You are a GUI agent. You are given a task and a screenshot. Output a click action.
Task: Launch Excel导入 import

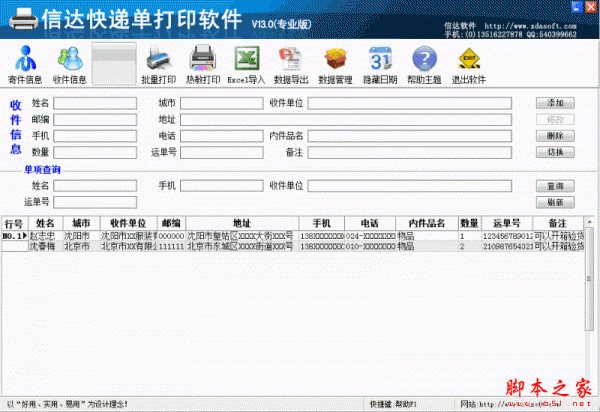point(246,64)
